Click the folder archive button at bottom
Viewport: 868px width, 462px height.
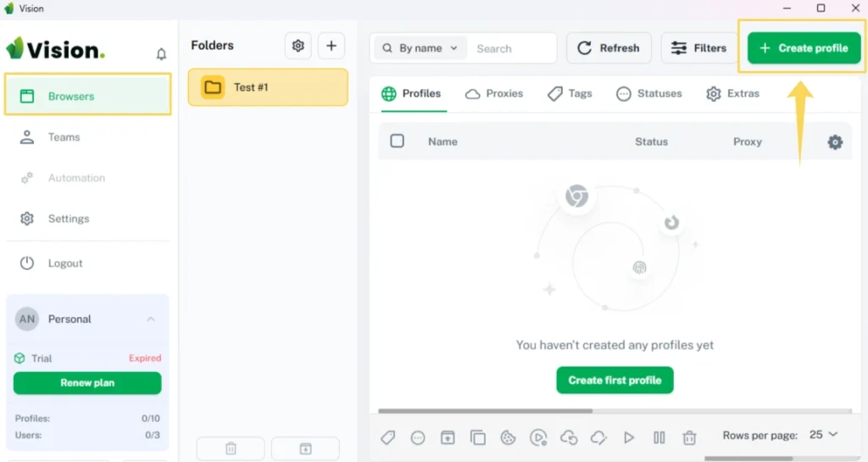tap(305, 448)
